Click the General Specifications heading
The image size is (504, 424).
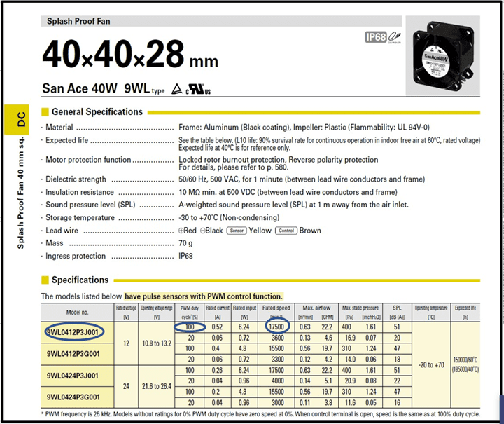[97, 111]
